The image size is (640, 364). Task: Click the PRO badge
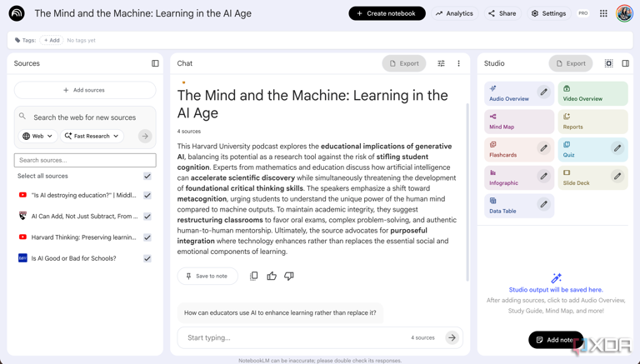point(582,13)
